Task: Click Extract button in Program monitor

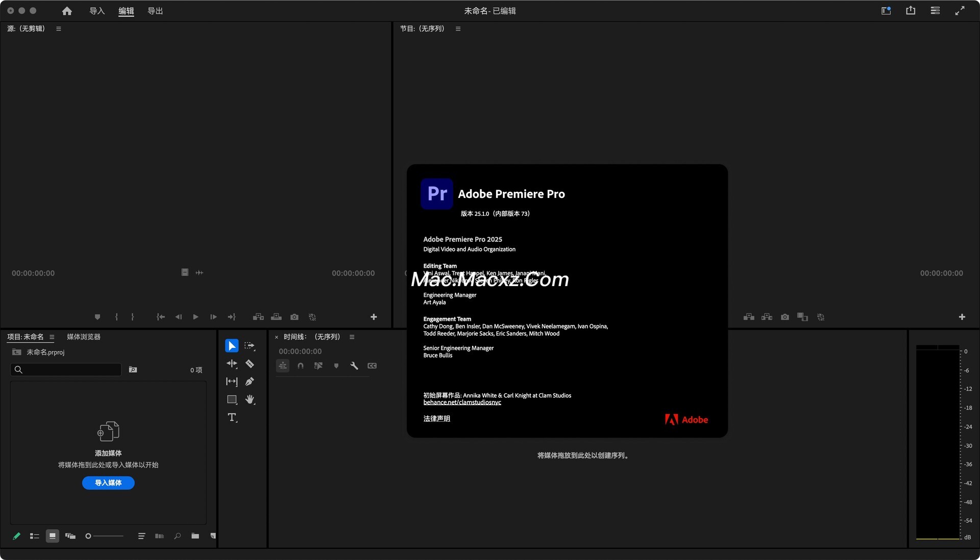Action: pyautogui.click(x=767, y=317)
